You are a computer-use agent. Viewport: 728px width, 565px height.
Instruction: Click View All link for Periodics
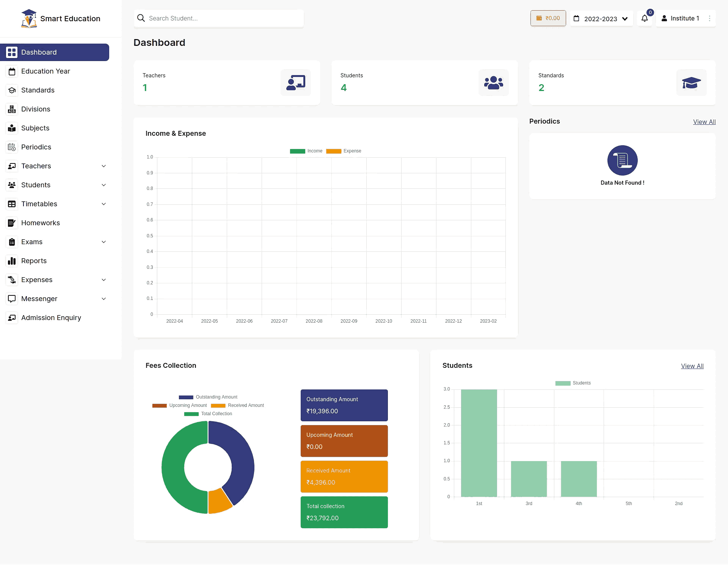click(x=704, y=122)
